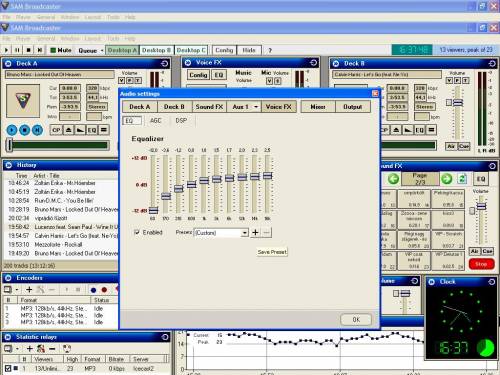Click the stop icon in the main toolbar
The image size is (500, 375).
coord(29,50)
